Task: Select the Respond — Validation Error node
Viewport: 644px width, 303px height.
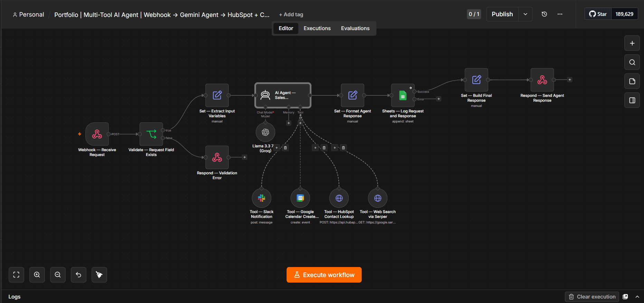Action: (217, 157)
